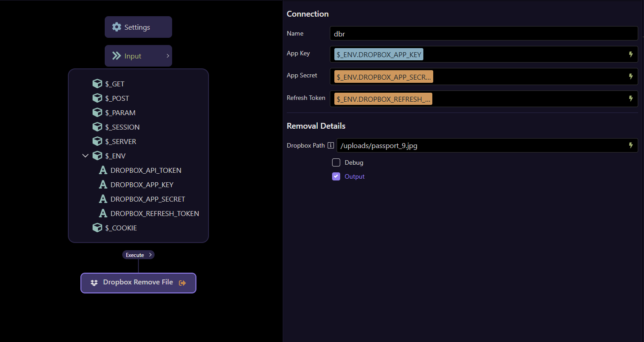Select the $_COOKIE variable
The height and width of the screenshot is (342, 644).
tap(121, 228)
